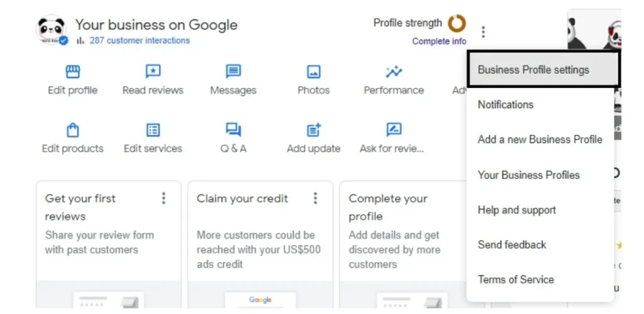644x314 pixels.
Task: Click text Share your review form with past customers
Action: coord(99,242)
